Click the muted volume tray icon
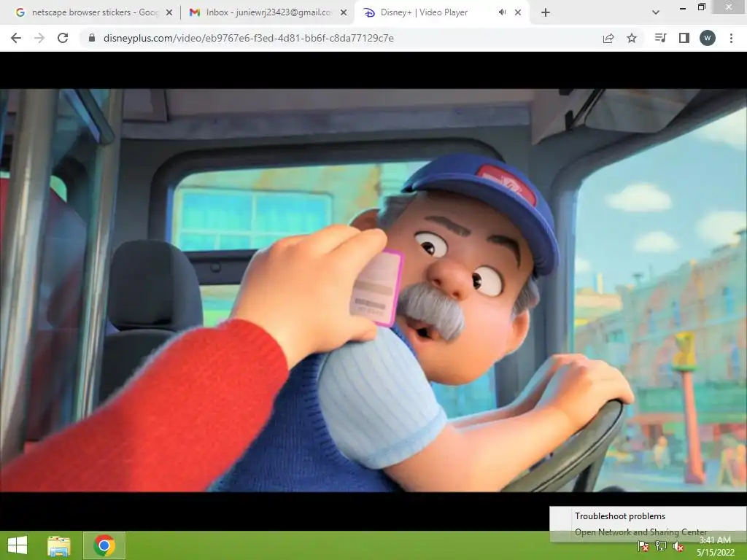The width and height of the screenshot is (747, 560). (x=678, y=546)
